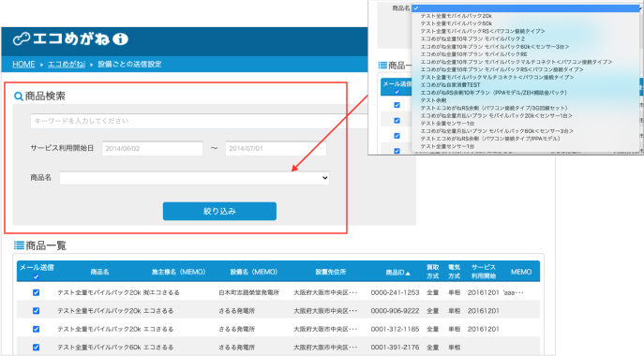Click product ID 0000-906-9222
The width and height of the screenshot is (644, 356).
395,311
